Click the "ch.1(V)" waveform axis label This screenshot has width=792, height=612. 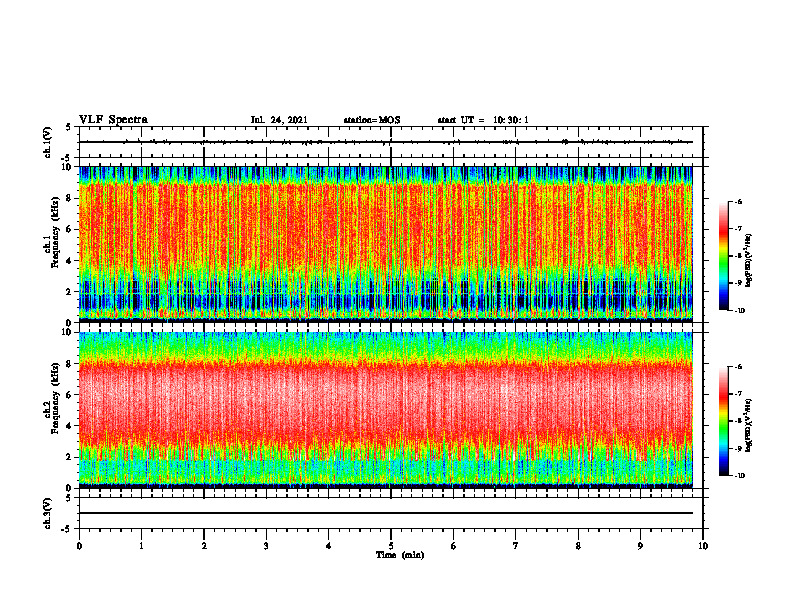click(47, 142)
